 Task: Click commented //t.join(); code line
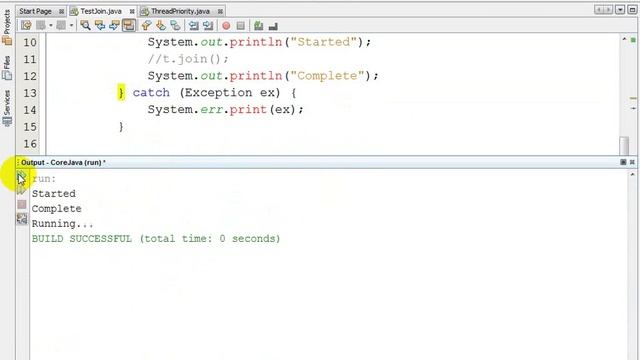188,59
